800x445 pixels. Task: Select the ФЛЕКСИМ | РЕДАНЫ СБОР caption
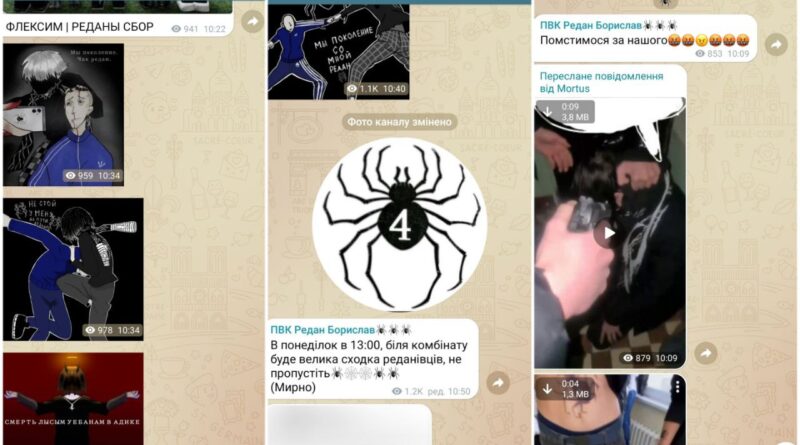tap(79, 27)
